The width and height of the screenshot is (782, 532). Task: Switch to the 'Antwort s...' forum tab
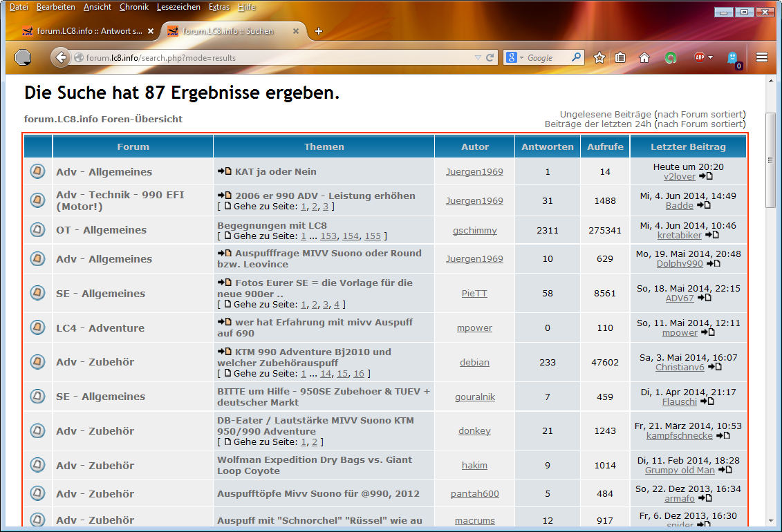tap(83, 31)
